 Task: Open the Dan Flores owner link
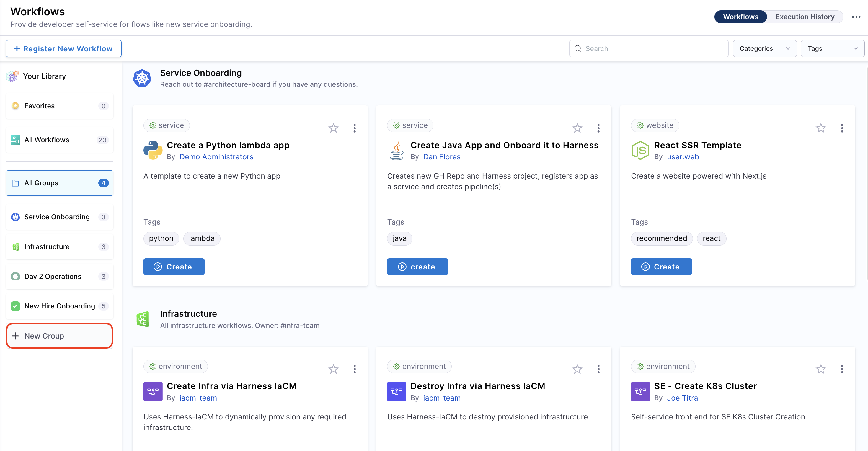coord(441,157)
